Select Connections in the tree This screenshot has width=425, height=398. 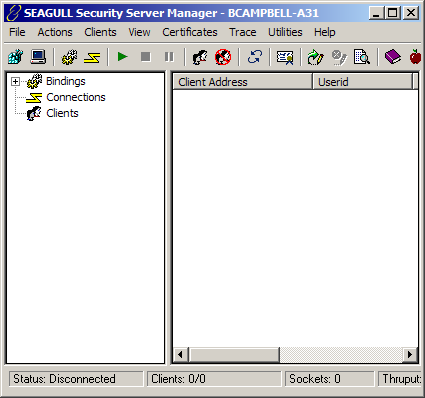[x=76, y=97]
